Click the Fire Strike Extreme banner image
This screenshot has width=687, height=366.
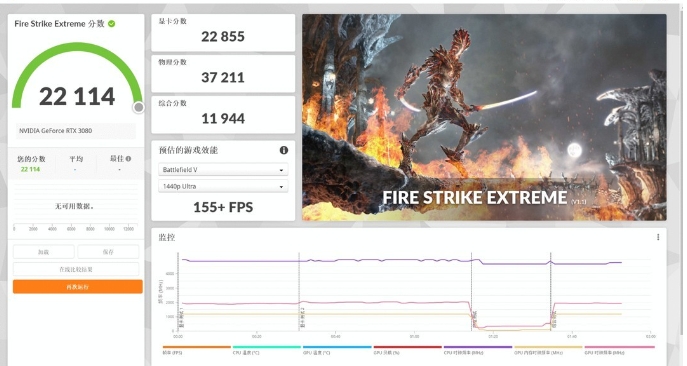coord(484,117)
